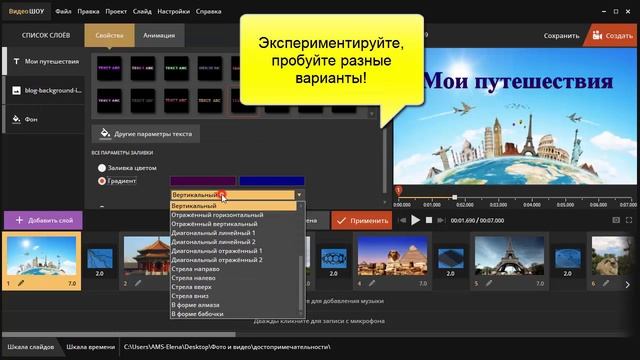Viewport: 640px width, 360px height.
Task: Open the Слайд menu
Action: pyautogui.click(x=142, y=11)
